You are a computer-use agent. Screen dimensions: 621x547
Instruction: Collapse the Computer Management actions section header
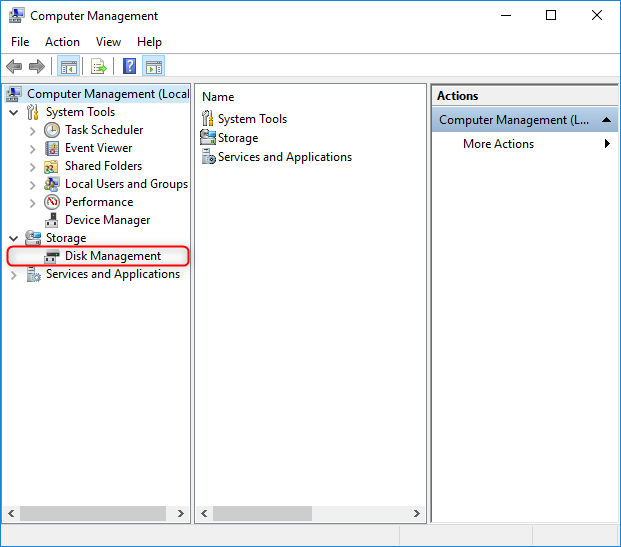click(606, 120)
